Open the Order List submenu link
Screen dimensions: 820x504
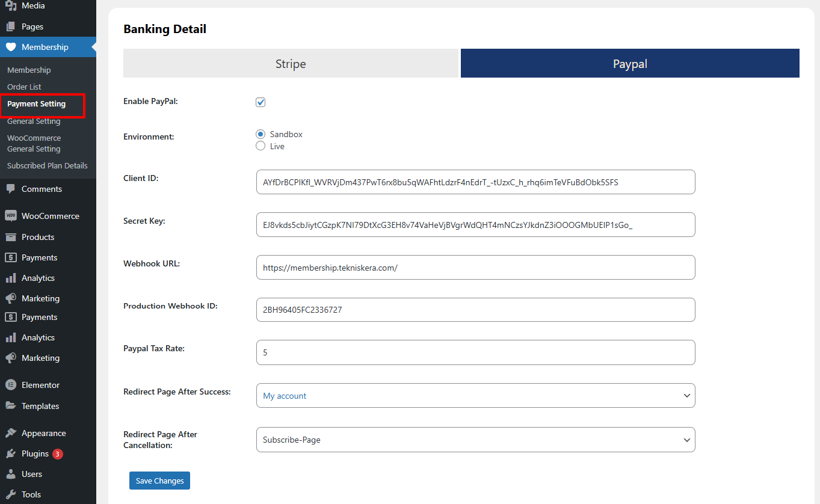tap(24, 87)
